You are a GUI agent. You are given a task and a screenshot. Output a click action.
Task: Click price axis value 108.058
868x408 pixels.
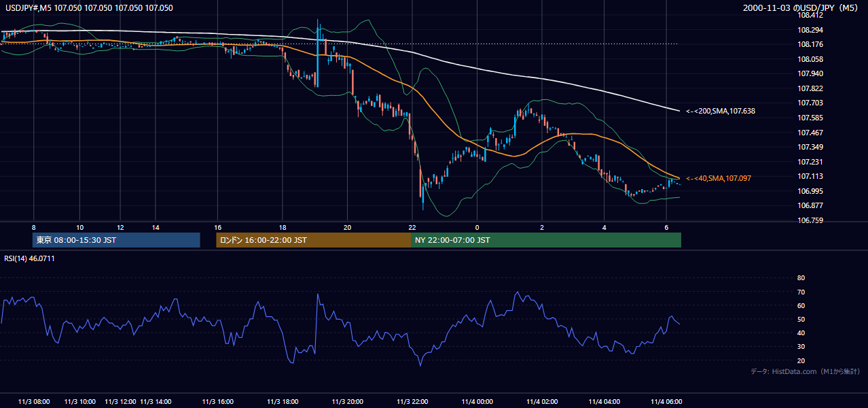click(810, 59)
